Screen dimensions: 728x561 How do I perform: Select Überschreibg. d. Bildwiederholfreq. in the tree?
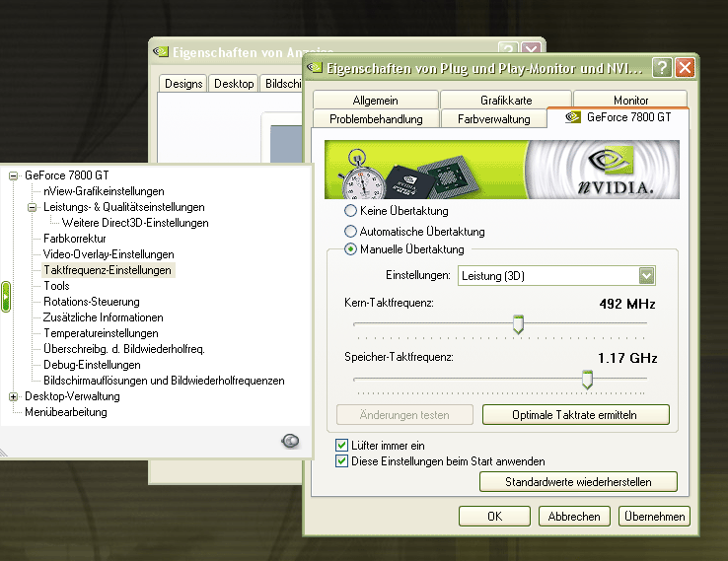pyautogui.click(x=124, y=349)
